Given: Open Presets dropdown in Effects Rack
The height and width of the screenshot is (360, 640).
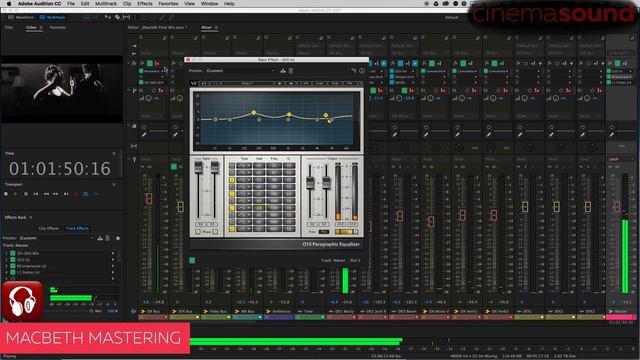Looking at the screenshot, I should click(x=56, y=238).
